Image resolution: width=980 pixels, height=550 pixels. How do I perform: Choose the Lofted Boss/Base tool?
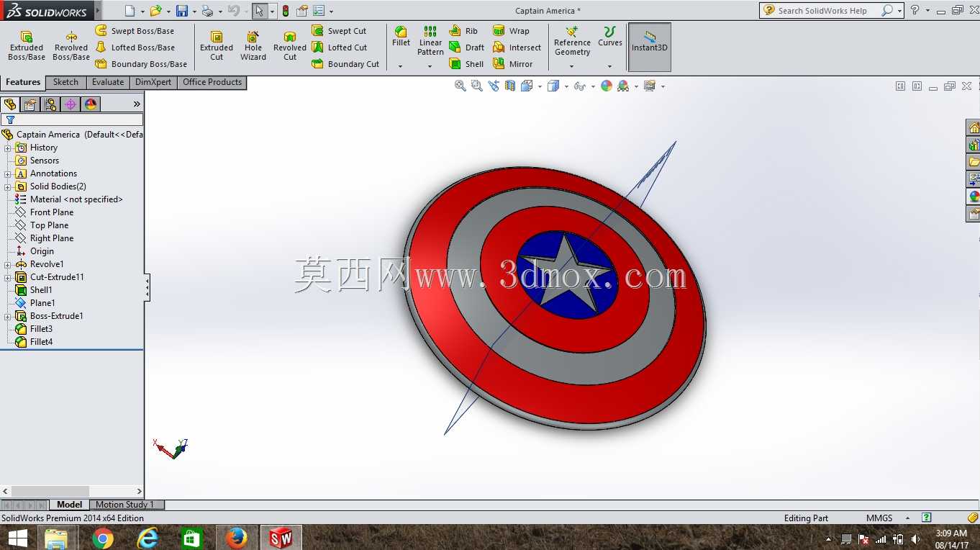pyautogui.click(x=135, y=48)
